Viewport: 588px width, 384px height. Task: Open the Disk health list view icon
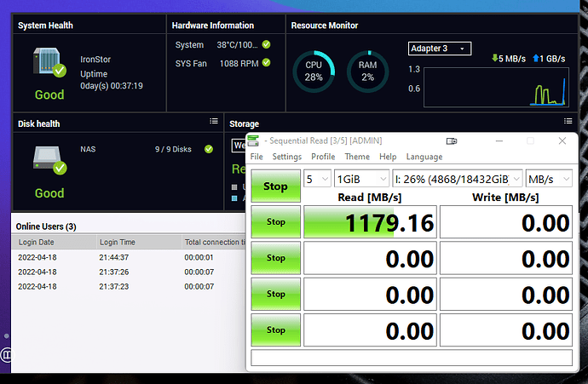[214, 121]
